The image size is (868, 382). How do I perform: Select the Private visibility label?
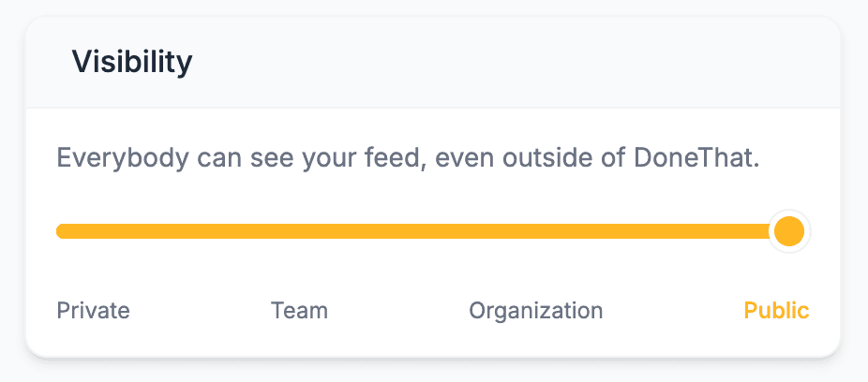point(93,311)
